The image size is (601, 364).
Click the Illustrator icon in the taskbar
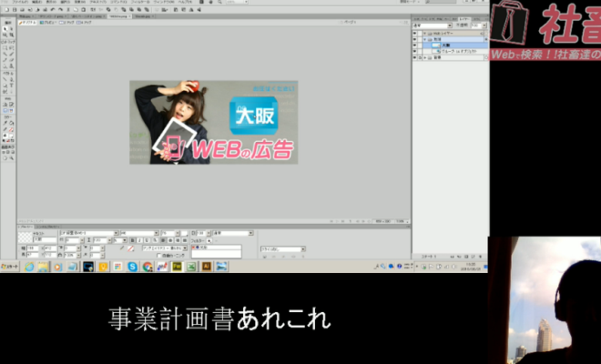(206, 267)
